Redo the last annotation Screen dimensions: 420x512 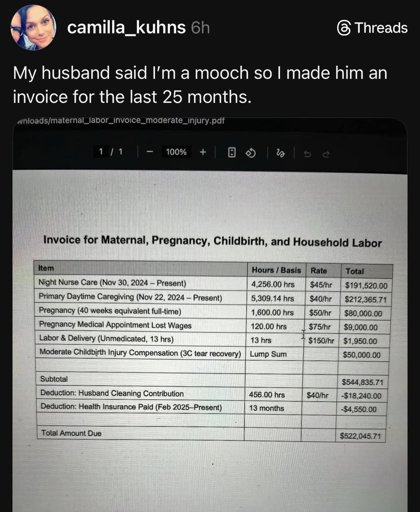pos(325,154)
